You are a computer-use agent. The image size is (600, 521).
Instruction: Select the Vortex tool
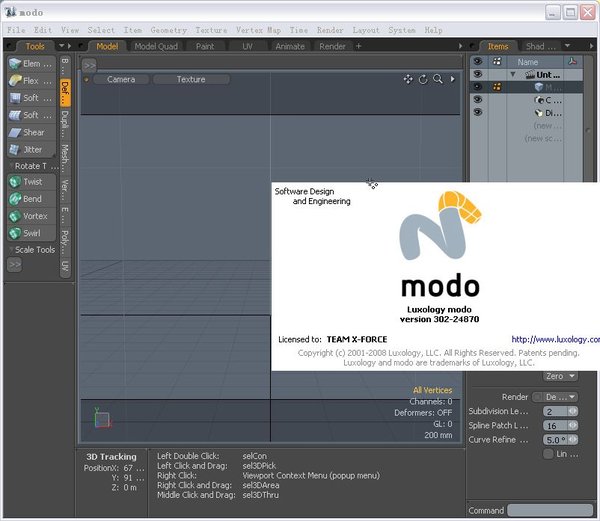pos(31,216)
